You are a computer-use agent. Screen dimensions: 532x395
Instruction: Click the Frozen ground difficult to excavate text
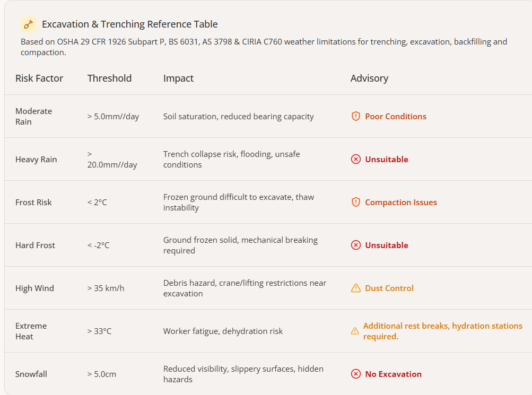point(239,203)
